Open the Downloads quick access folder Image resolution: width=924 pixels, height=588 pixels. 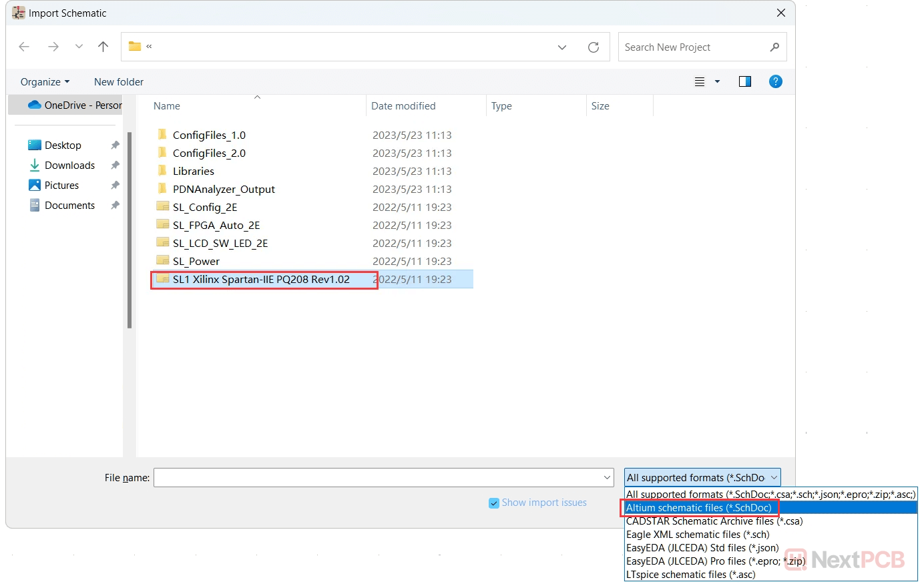point(69,166)
